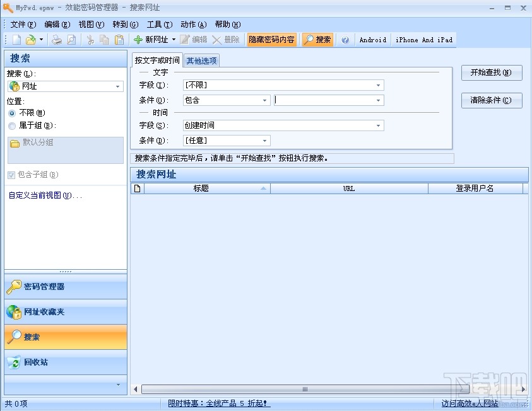Open the 回收站 navigation panel

tap(66, 362)
